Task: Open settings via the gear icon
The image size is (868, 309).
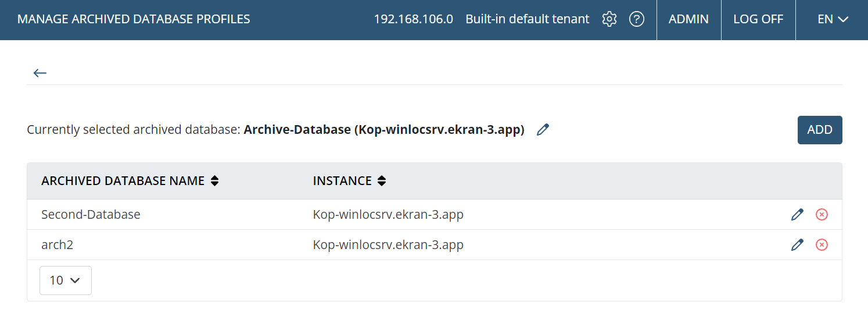Action: pos(609,19)
